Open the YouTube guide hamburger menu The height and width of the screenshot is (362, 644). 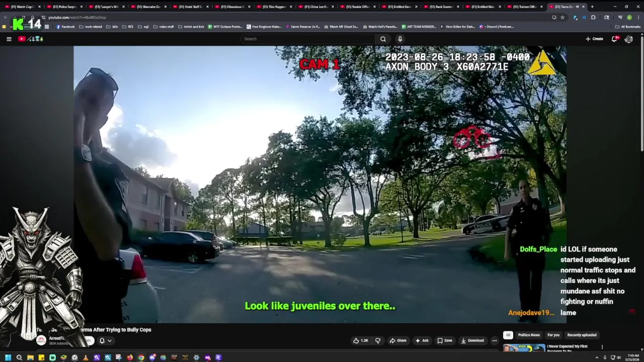(x=9, y=39)
